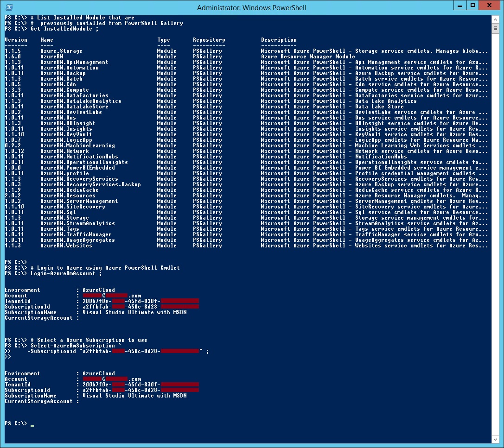
Task: Click the Name column header
Action: [x=47, y=40]
